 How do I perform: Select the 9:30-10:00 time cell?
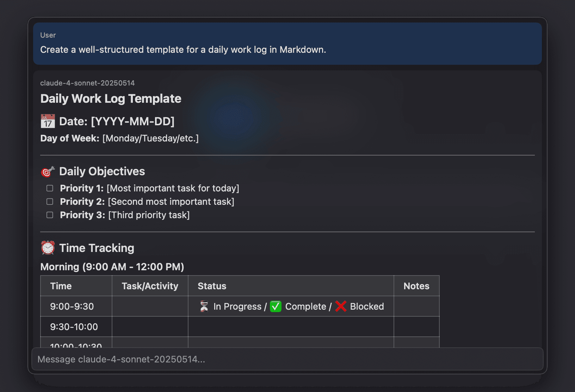tap(74, 327)
